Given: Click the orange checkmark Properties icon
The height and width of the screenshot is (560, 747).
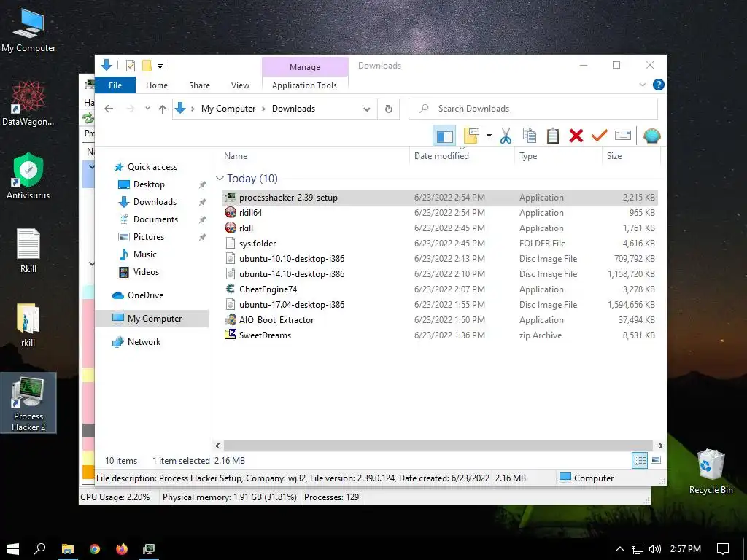Looking at the screenshot, I should [x=600, y=136].
